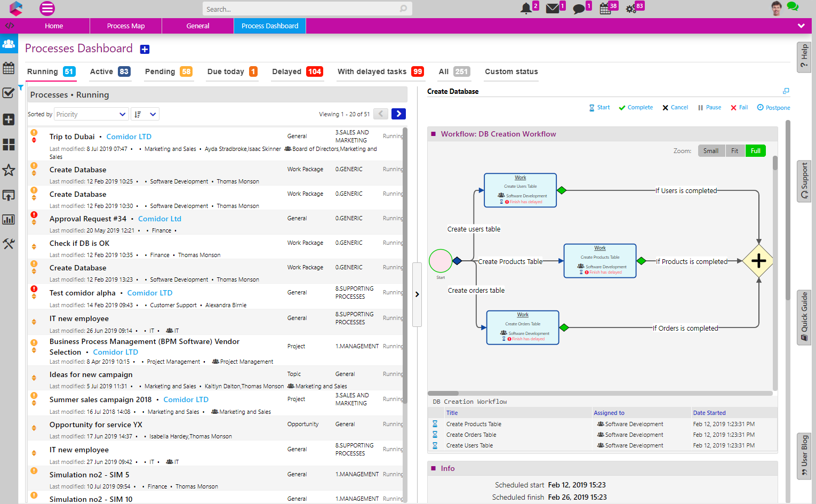This screenshot has width=816, height=504.
Task: Open the Process Map menu item
Action: 126,25
